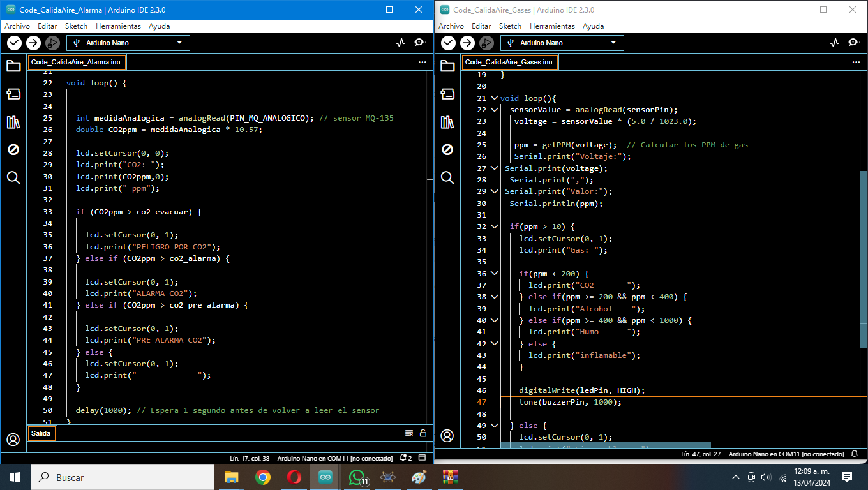Open account profile icon in Gases window

[x=447, y=436]
